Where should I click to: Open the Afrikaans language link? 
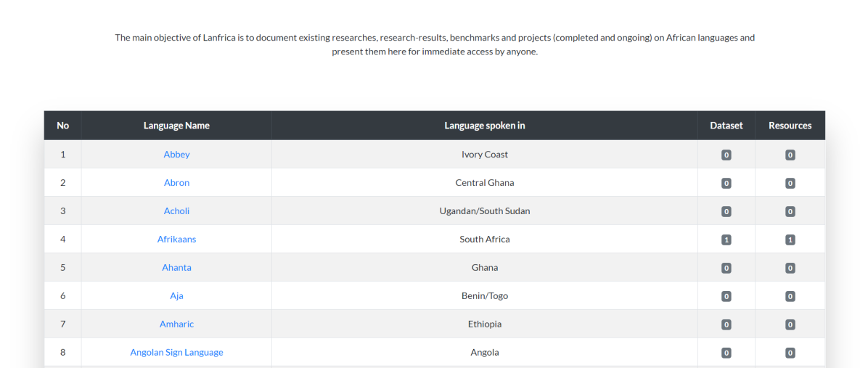(x=176, y=239)
